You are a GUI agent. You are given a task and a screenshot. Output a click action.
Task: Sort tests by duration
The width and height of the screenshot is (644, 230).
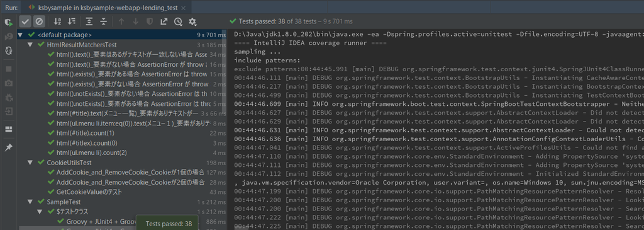(x=72, y=21)
